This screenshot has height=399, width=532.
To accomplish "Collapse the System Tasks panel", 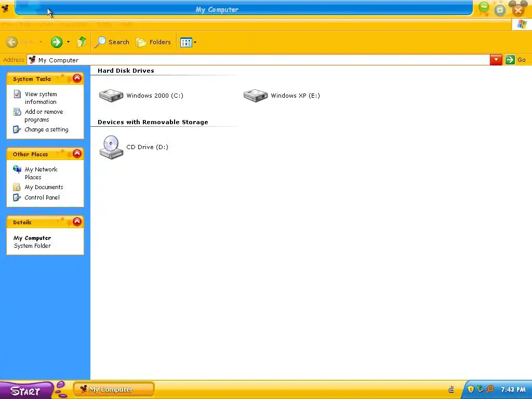I will click(x=77, y=78).
